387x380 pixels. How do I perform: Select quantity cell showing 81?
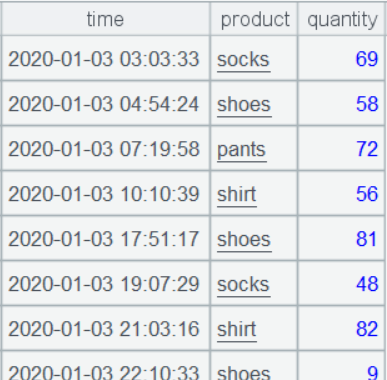coord(342,238)
